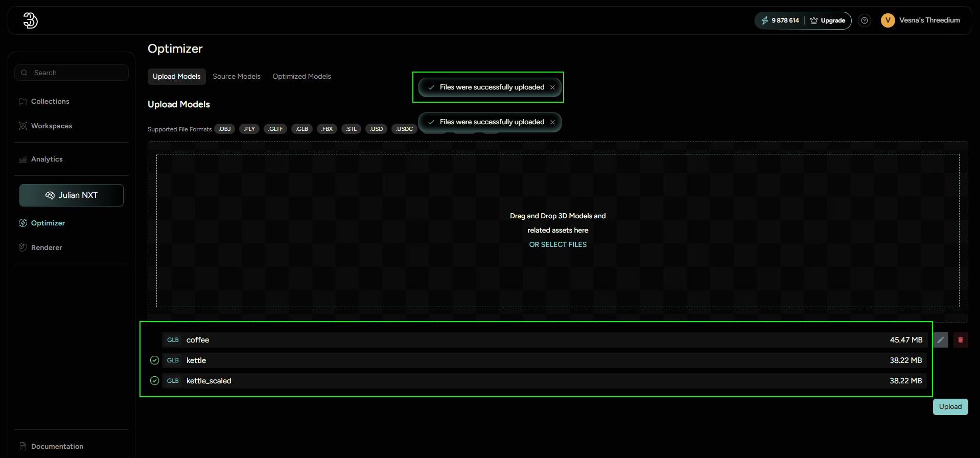Dismiss the first upload success notification
Screen dimensions: 980x458
[552, 87]
